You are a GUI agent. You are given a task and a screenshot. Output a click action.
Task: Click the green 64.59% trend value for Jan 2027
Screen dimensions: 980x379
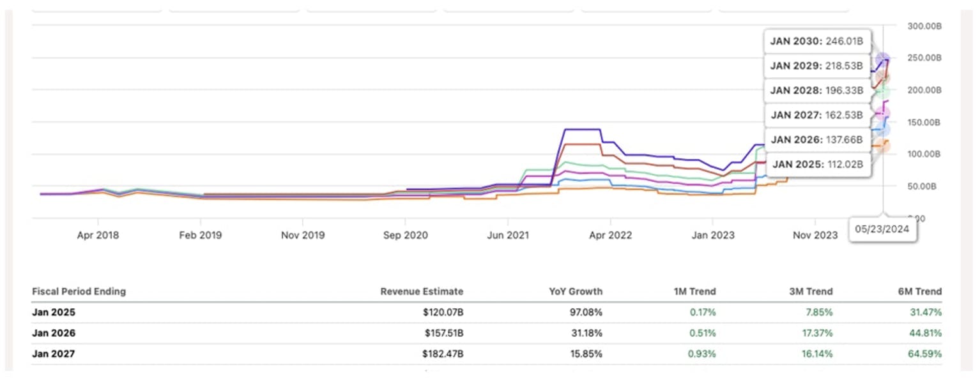tap(924, 353)
